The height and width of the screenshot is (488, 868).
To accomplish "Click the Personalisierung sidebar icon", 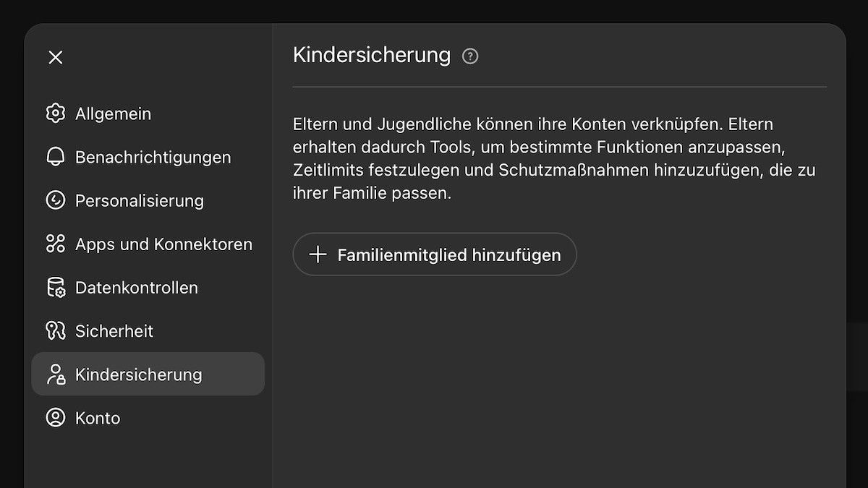I will (56, 200).
